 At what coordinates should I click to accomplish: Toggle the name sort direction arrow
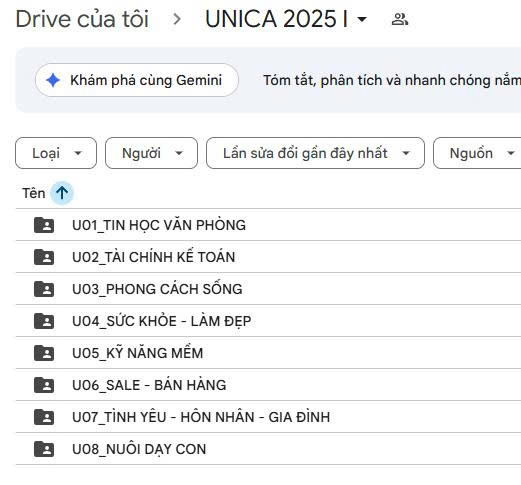(62, 193)
